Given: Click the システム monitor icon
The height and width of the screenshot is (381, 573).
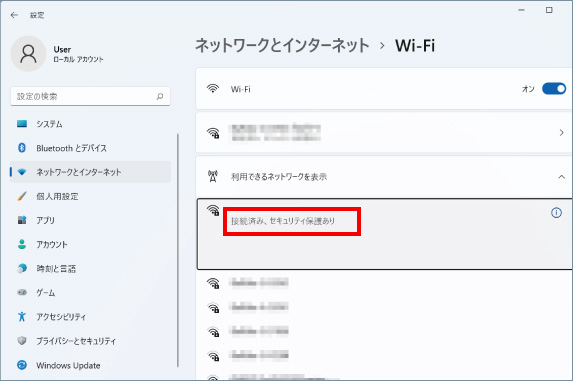Looking at the screenshot, I should click(22, 124).
